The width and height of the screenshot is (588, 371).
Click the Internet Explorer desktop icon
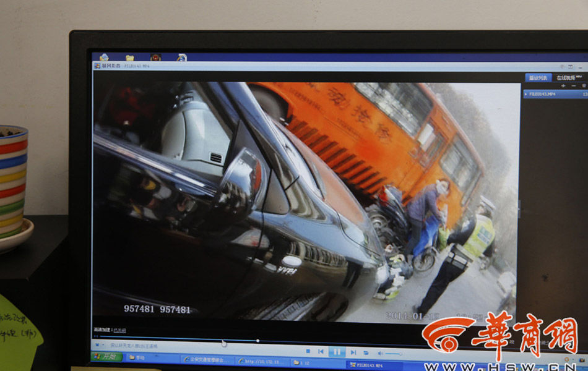point(182,58)
